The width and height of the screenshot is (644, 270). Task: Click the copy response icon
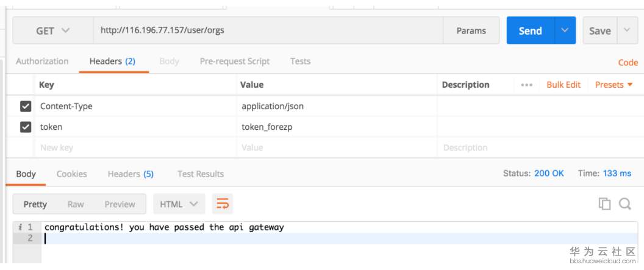pyautogui.click(x=604, y=204)
